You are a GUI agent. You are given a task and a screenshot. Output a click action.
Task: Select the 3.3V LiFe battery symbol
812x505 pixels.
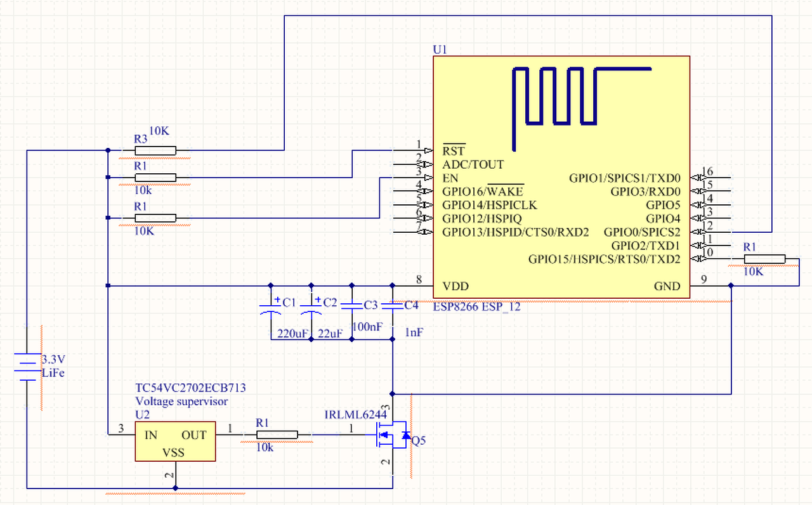click(x=27, y=366)
